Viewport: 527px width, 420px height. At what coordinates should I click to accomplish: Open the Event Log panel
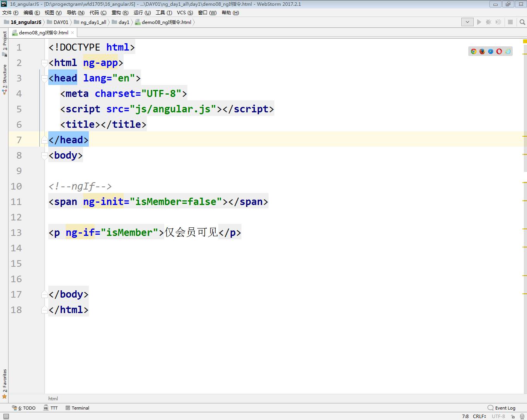(501, 408)
